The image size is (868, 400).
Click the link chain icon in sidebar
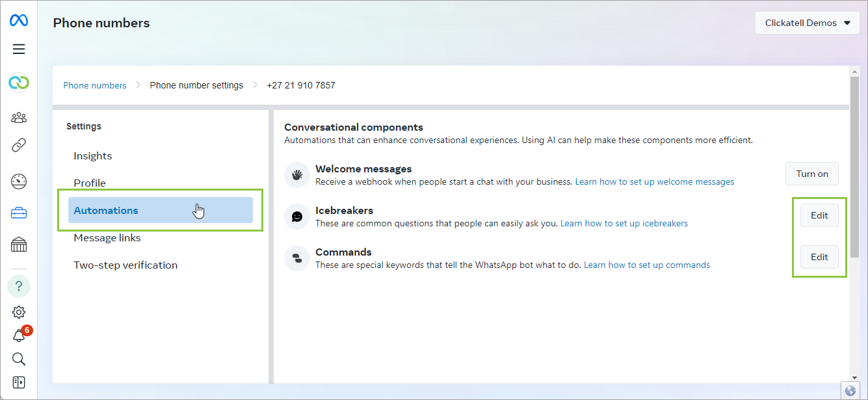[19, 145]
